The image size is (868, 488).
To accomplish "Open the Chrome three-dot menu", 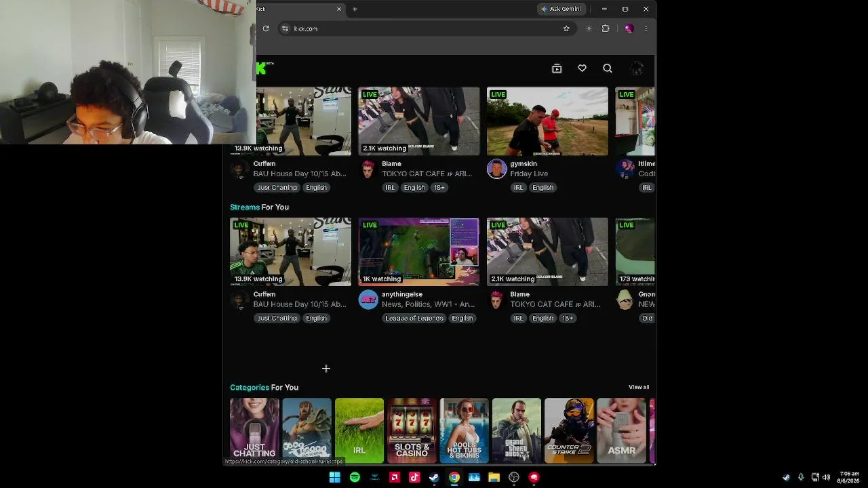I will (646, 28).
